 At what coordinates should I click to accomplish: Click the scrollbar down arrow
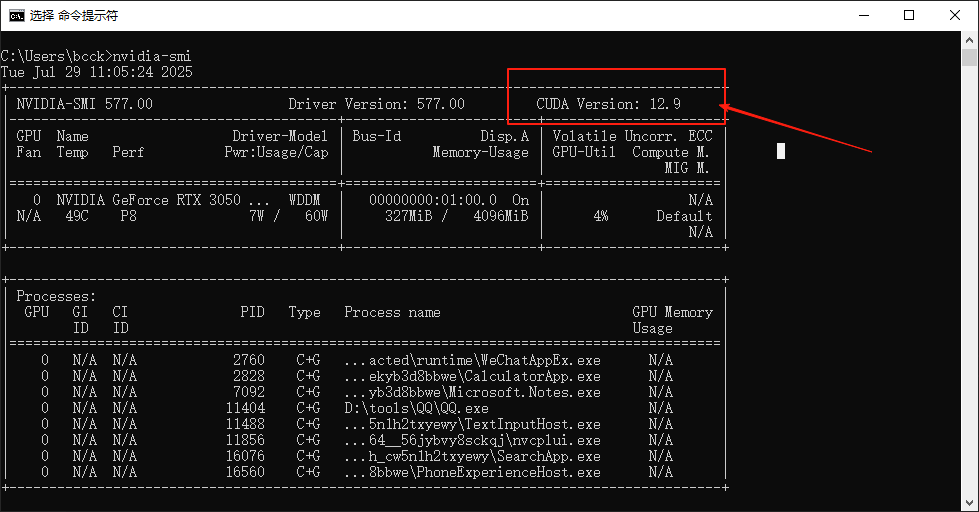click(x=970, y=503)
